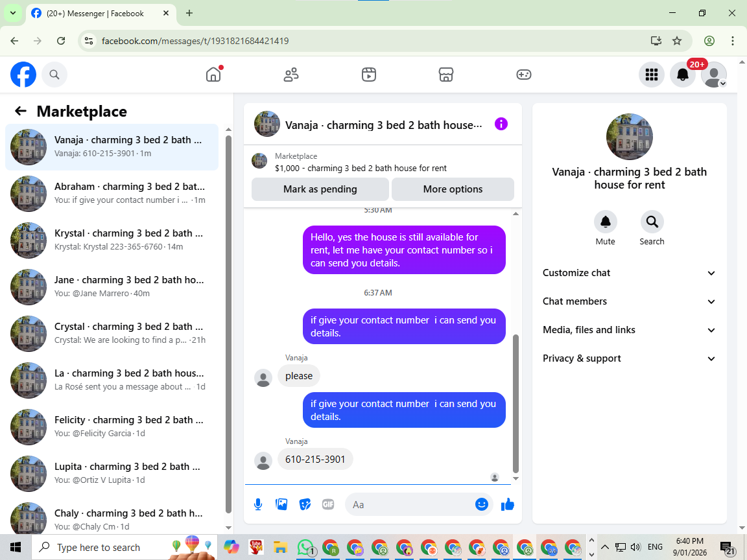Send a thumbs-up like
This screenshot has height=560, width=747.
[508, 504]
